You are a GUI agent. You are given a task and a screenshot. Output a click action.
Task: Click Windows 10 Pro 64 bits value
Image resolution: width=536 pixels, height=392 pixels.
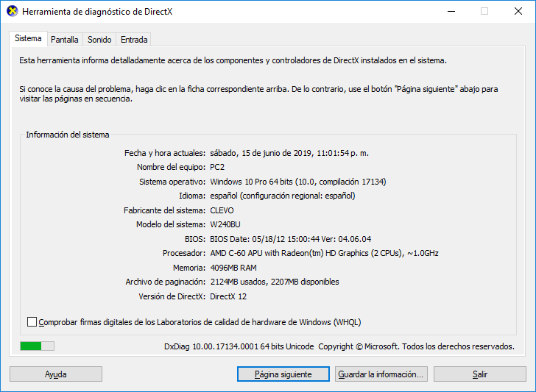pyautogui.click(x=298, y=182)
